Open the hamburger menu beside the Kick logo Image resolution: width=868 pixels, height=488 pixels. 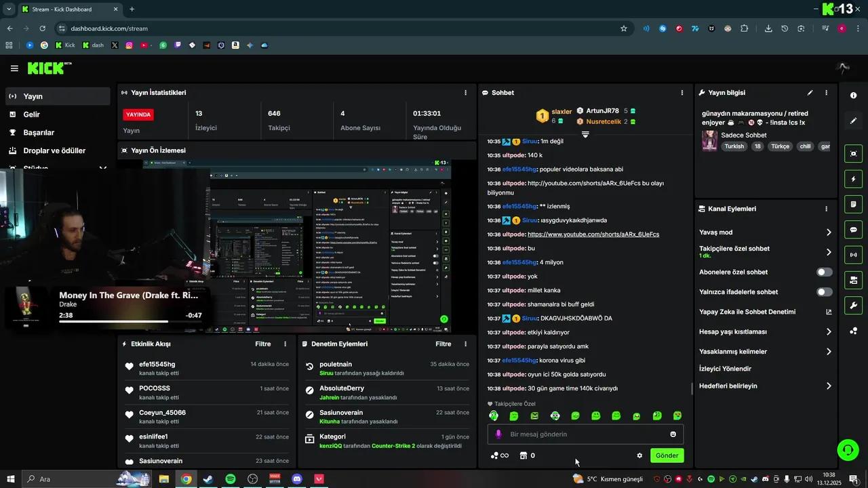click(14, 68)
